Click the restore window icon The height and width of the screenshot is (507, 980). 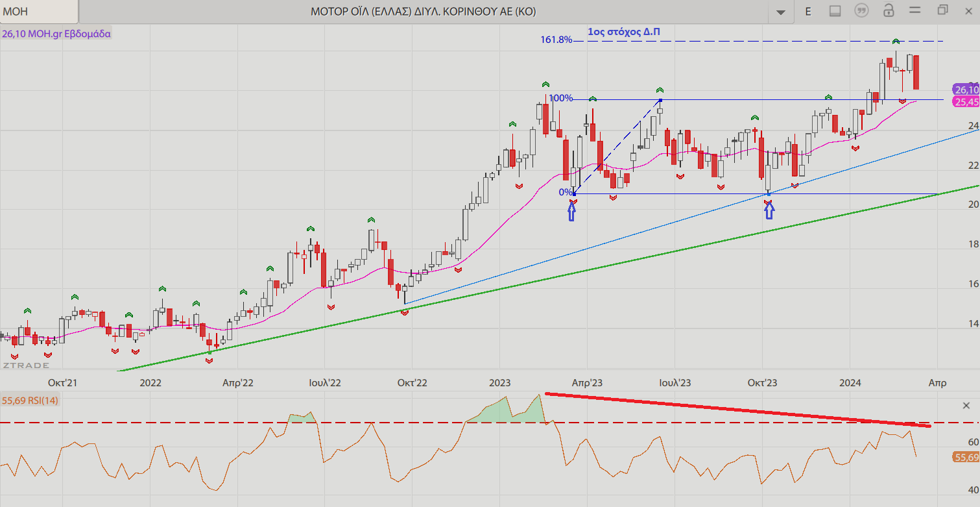942,10
